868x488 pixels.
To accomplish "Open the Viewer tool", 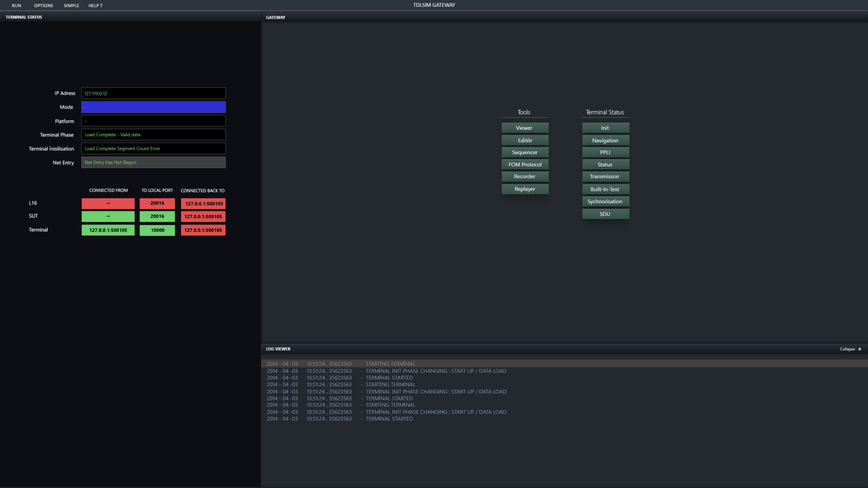I will click(x=525, y=128).
